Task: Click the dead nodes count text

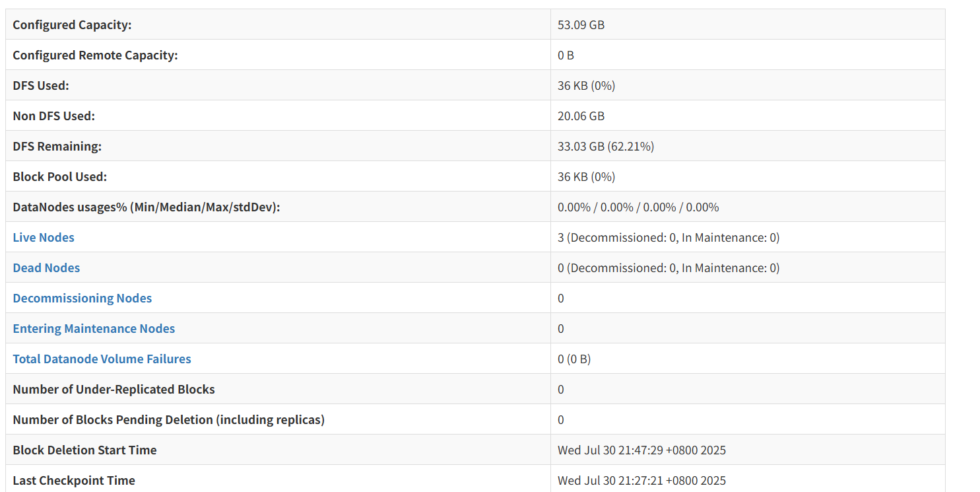Action: point(668,268)
